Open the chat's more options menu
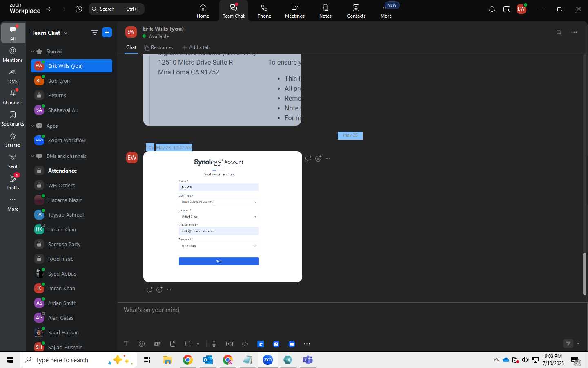 point(574,32)
